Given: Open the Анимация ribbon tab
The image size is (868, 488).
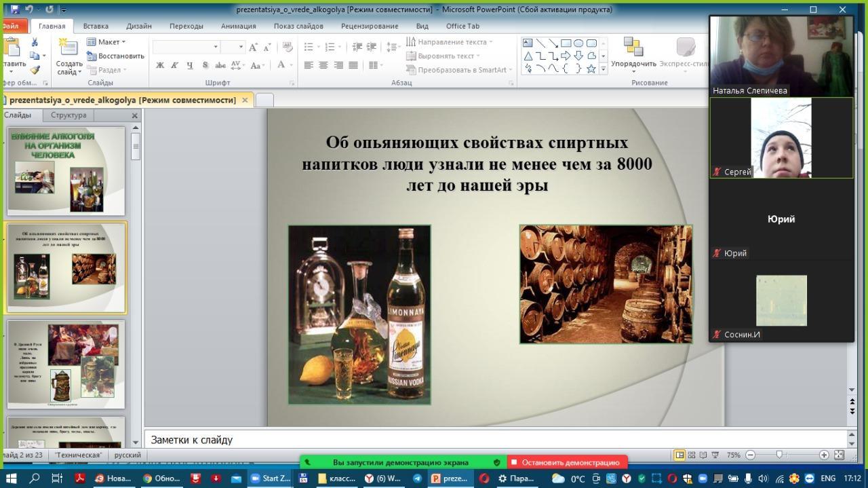Looking at the screenshot, I should [x=238, y=26].
